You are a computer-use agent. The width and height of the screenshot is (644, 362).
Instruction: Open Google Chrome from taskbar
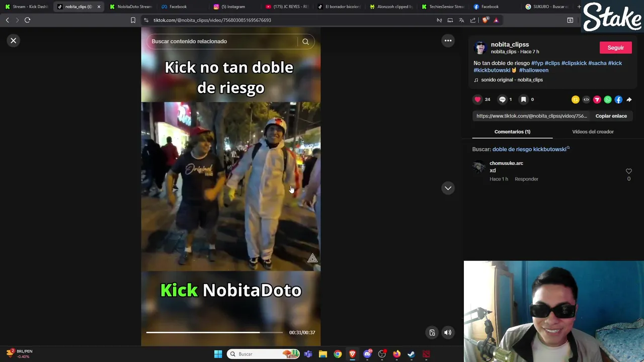click(x=338, y=354)
